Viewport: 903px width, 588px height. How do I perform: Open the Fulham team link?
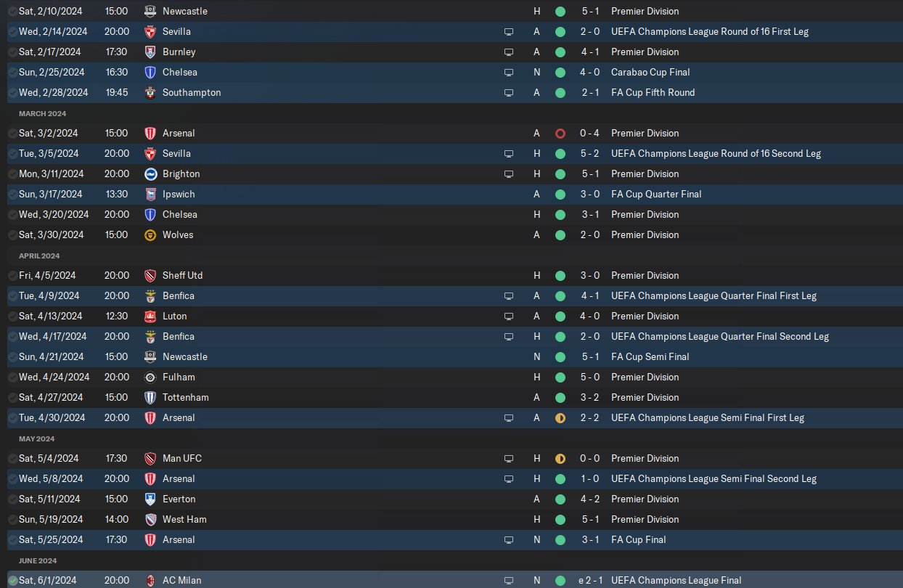pyautogui.click(x=179, y=377)
